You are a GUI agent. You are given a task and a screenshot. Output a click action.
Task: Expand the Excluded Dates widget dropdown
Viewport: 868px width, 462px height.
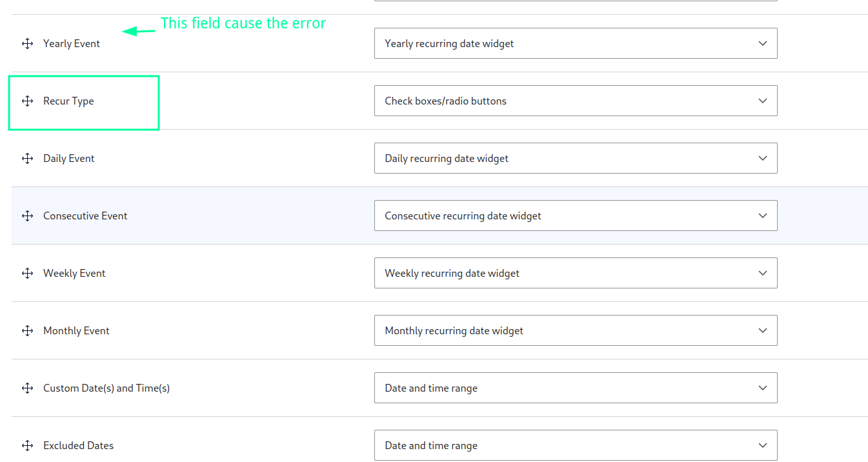pos(575,446)
